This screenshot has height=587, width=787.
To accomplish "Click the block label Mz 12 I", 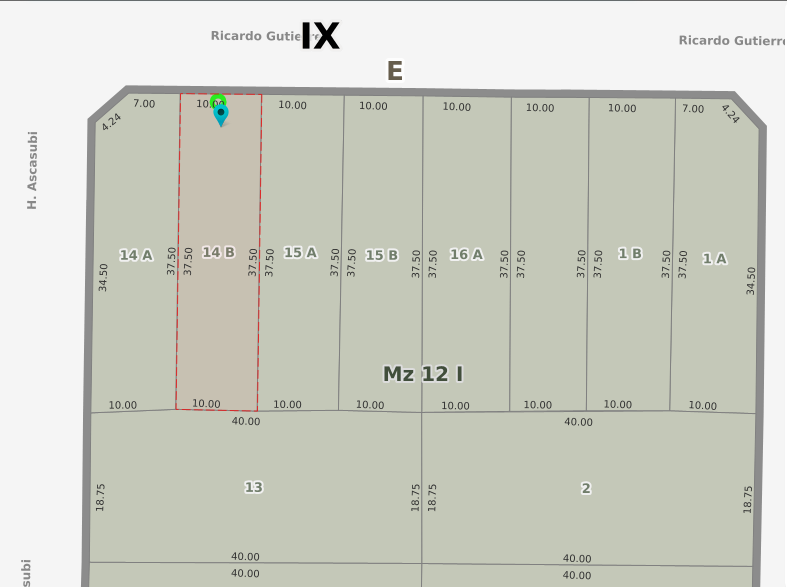I will (x=422, y=374).
